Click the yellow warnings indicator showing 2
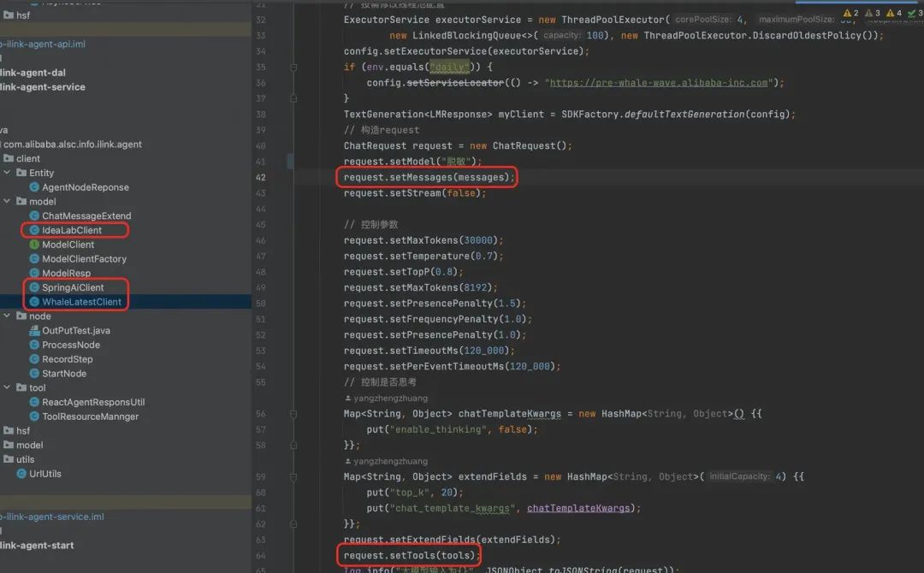The width and height of the screenshot is (924, 573). (850, 14)
